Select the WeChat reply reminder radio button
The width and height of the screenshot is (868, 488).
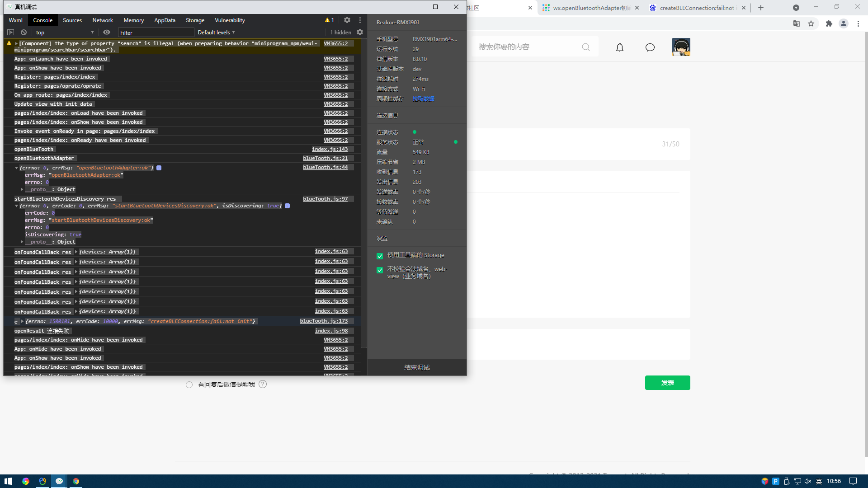click(189, 385)
